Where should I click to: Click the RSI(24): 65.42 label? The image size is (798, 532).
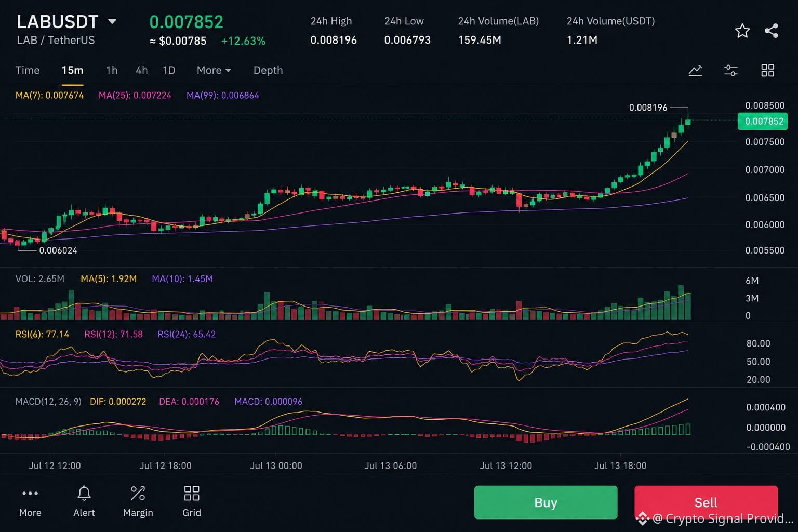(x=187, y=335)
